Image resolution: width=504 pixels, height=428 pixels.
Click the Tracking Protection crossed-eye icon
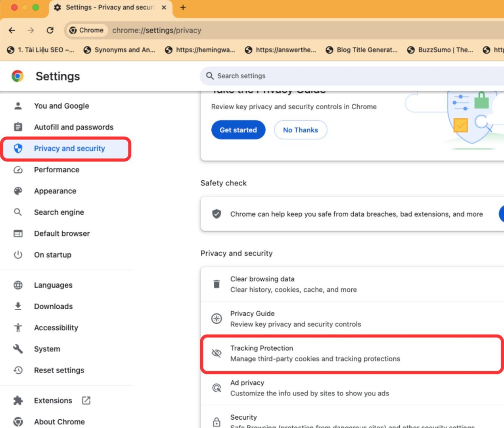(217, 353)
